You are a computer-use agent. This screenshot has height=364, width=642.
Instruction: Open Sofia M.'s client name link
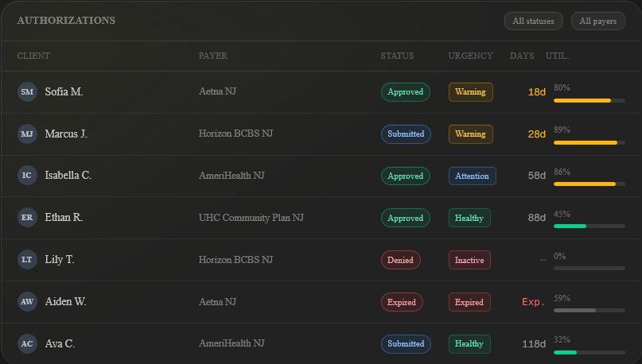pyautogui.click(x=64, y=92)
